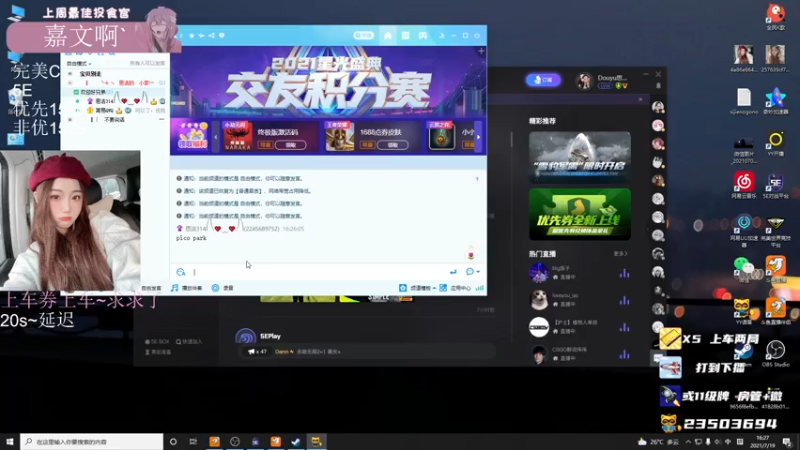Click the star favorite icon in YY header
800x450 pixels.
point(192,36)
